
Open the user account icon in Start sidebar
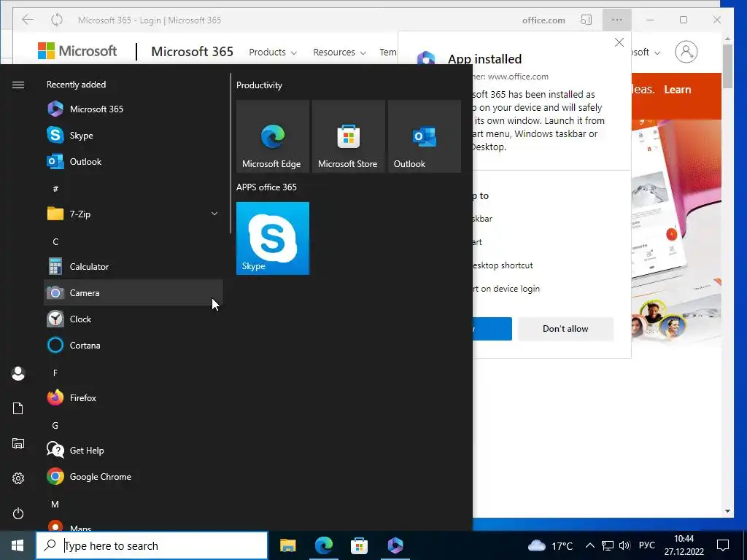coord(18,373)
